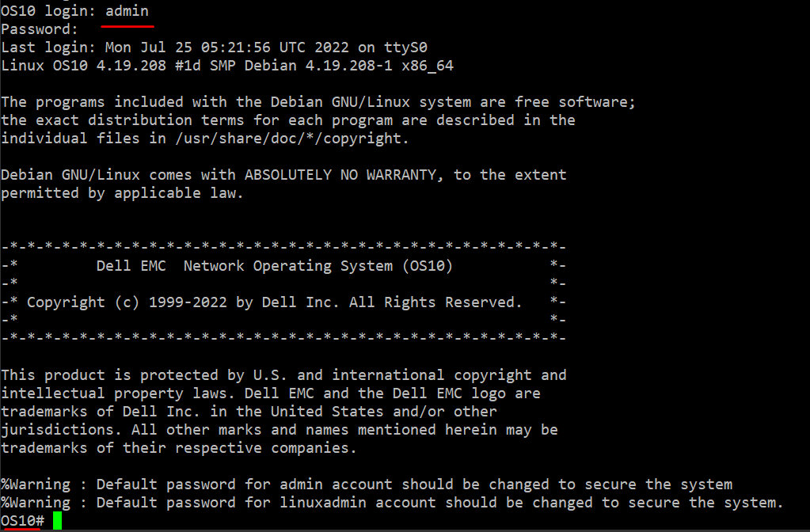Image resolution: width=810 pixels, height=532 pixels.
Task: Click the Password: prompt line
Action: click(40, 29)
